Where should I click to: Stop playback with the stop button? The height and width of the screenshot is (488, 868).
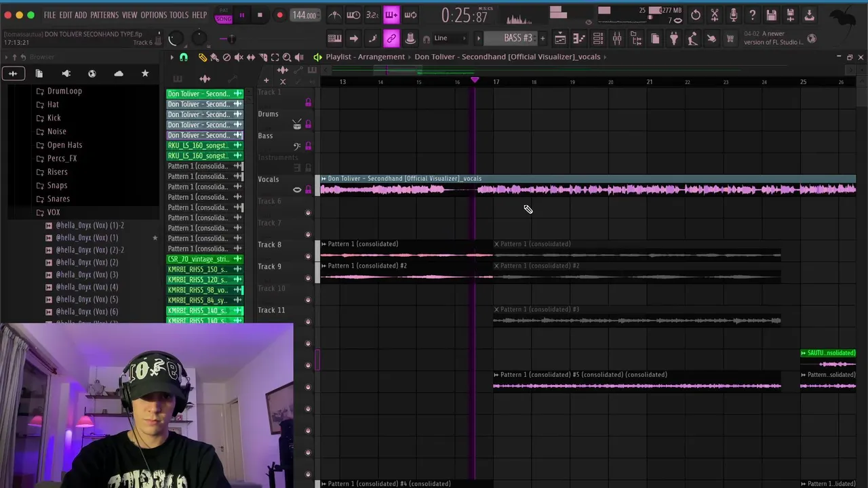click(x=260, y=15)
